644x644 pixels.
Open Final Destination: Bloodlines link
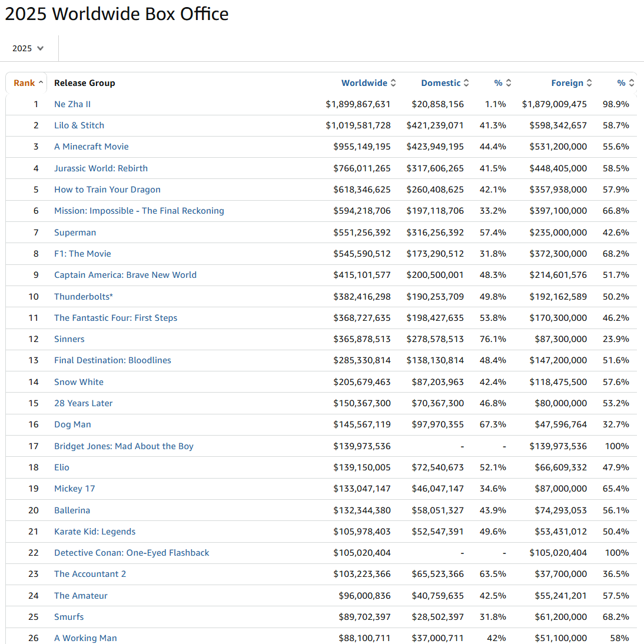coord(112,360)
